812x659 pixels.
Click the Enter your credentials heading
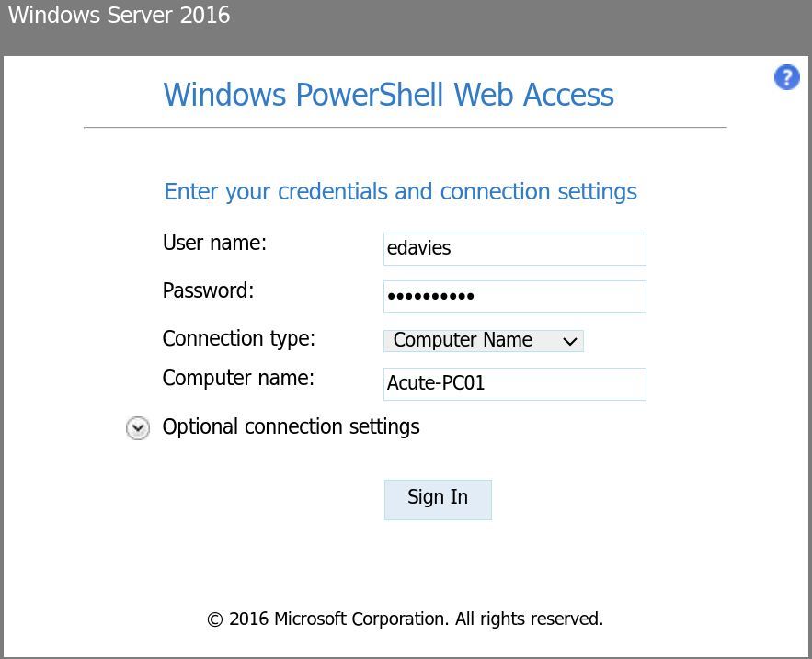click(400, 191)
